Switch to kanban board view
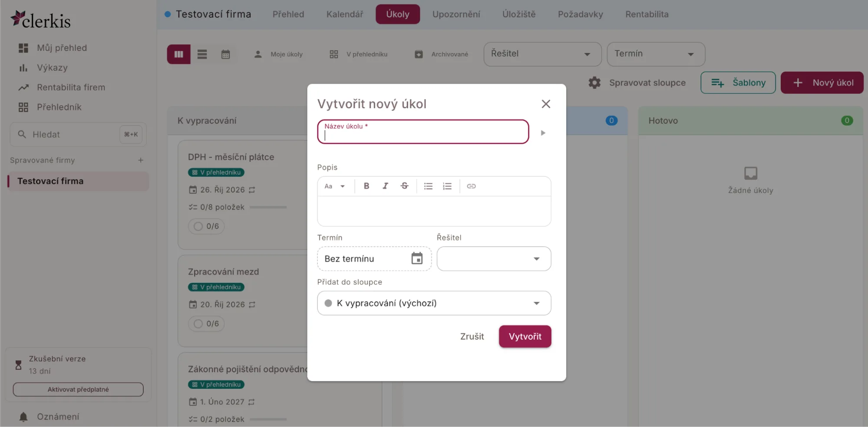 178,54
